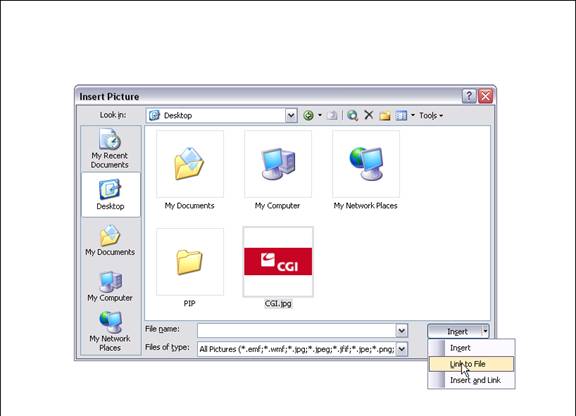Click the Delete X toolbar icon
This screenshot has height=416, width=576.
(368, 115)
